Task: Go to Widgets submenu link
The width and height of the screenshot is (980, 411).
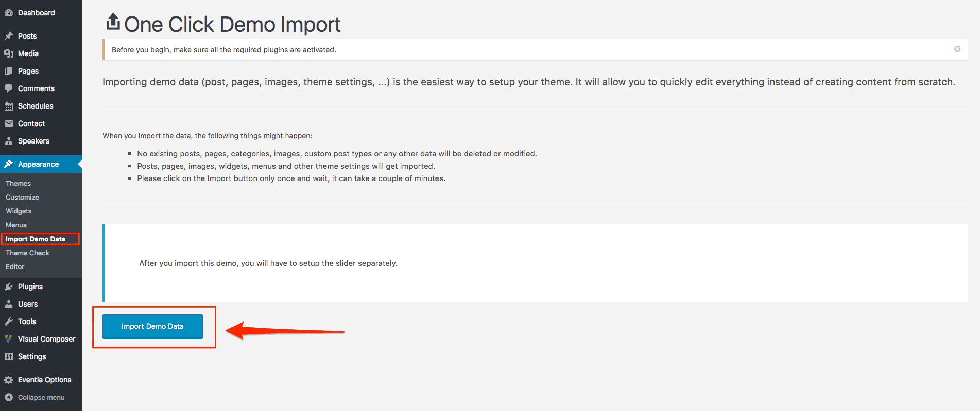Action: click(19, 211)
